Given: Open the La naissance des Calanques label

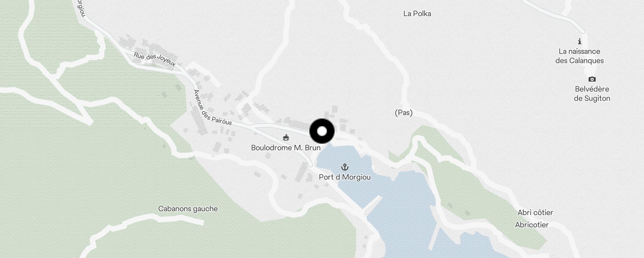Looking at the screenshot, I should click(x=580, y=56).
